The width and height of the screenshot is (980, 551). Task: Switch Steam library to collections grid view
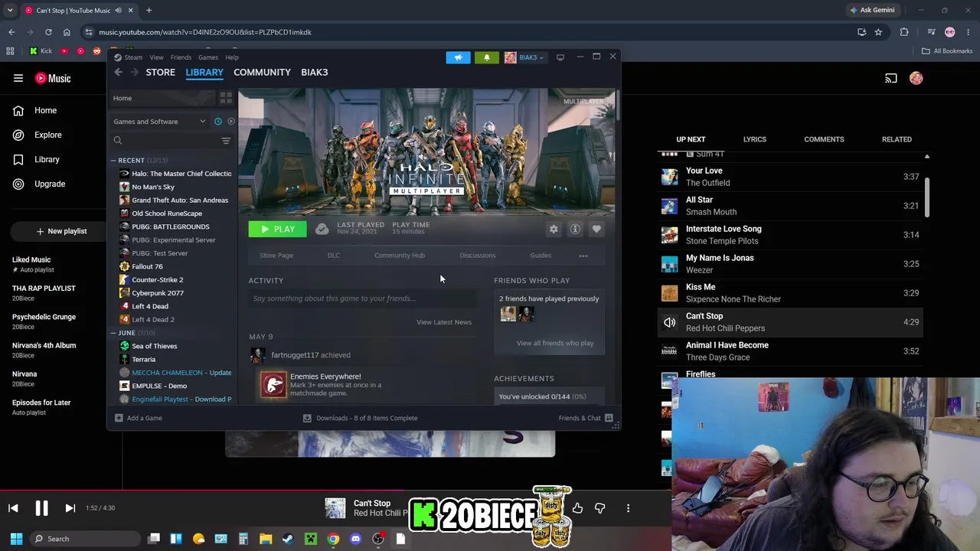click(226, 98)
